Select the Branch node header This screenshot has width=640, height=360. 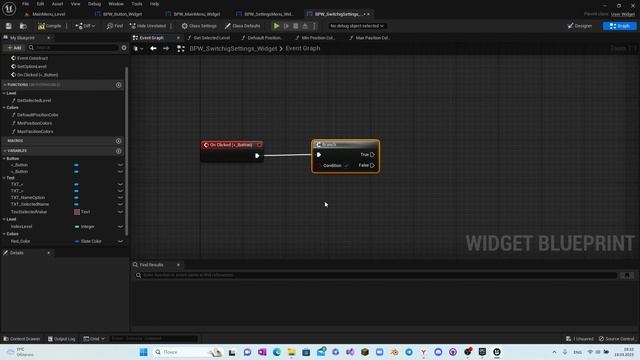pos(346,144)
